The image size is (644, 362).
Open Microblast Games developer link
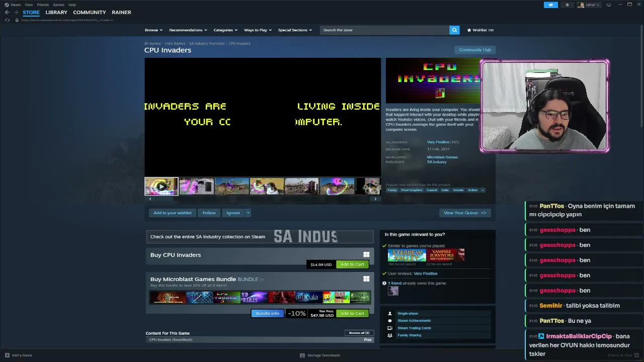442,157
